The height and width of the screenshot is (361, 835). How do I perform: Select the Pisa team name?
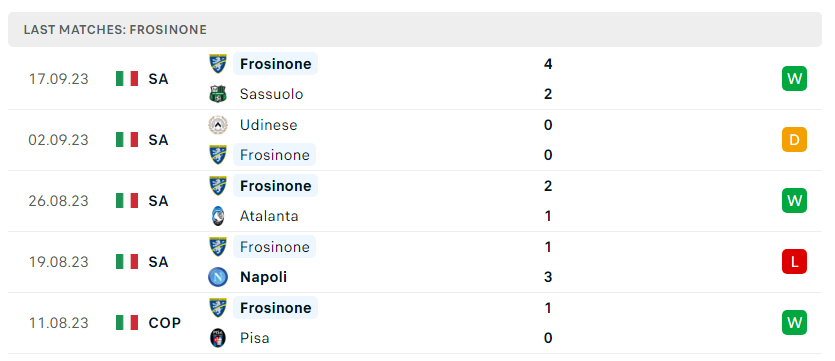point(255,338)
